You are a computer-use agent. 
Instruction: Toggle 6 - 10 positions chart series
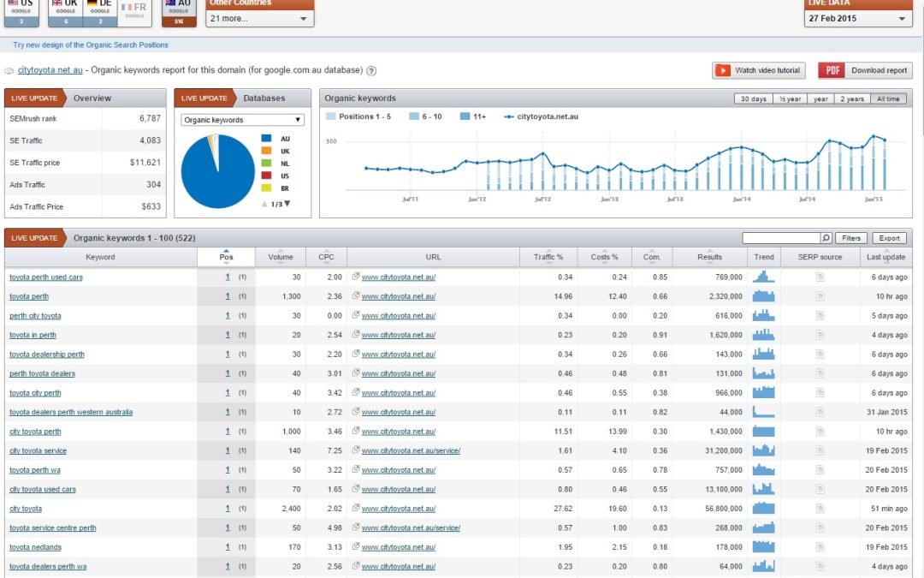coord(425,116)
